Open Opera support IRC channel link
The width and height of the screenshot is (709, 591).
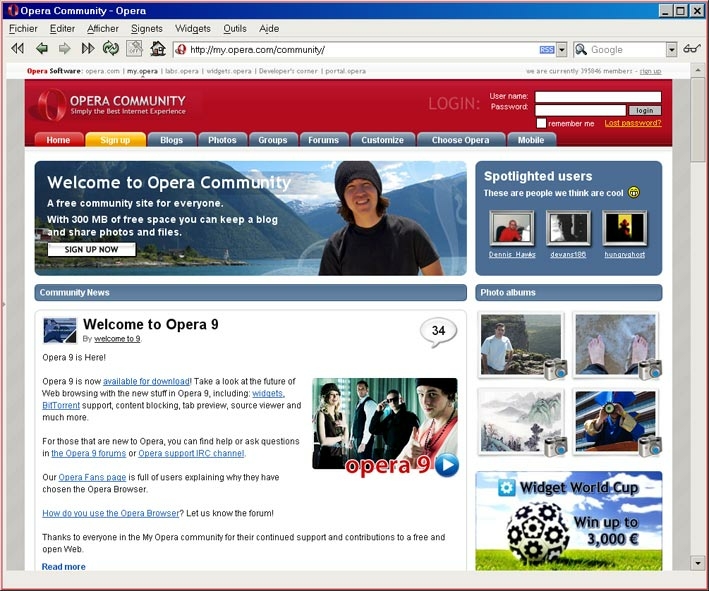click(x=191, y=453)
